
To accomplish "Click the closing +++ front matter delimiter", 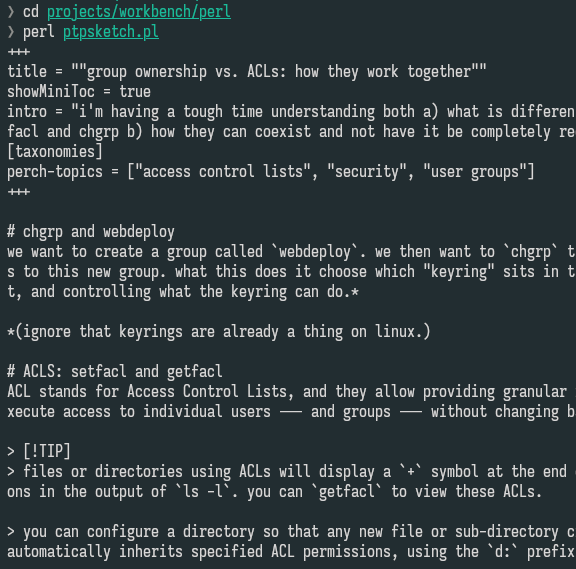I will click(x=19, y=192).
